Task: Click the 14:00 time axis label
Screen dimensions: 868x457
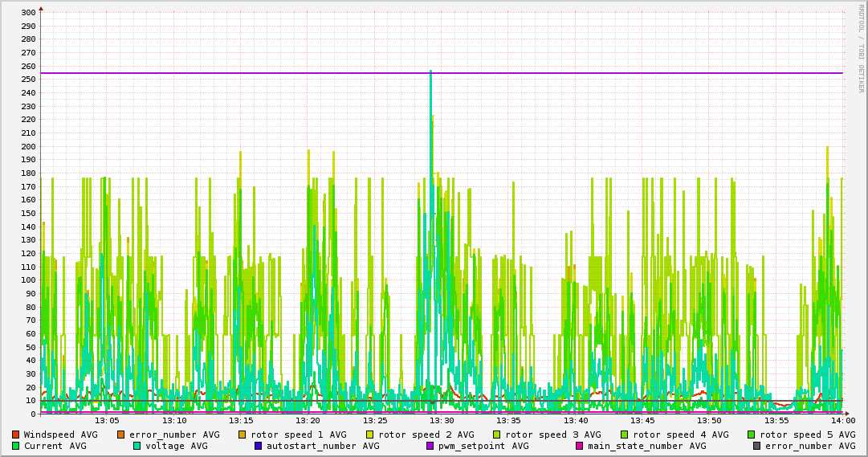Action: point(842,421)
